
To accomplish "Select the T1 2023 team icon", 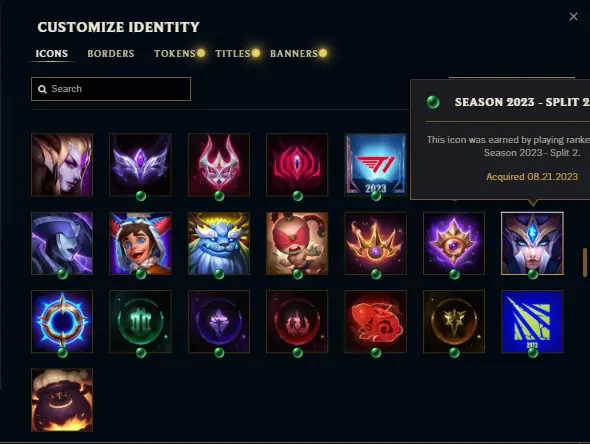I will point(375,165).
